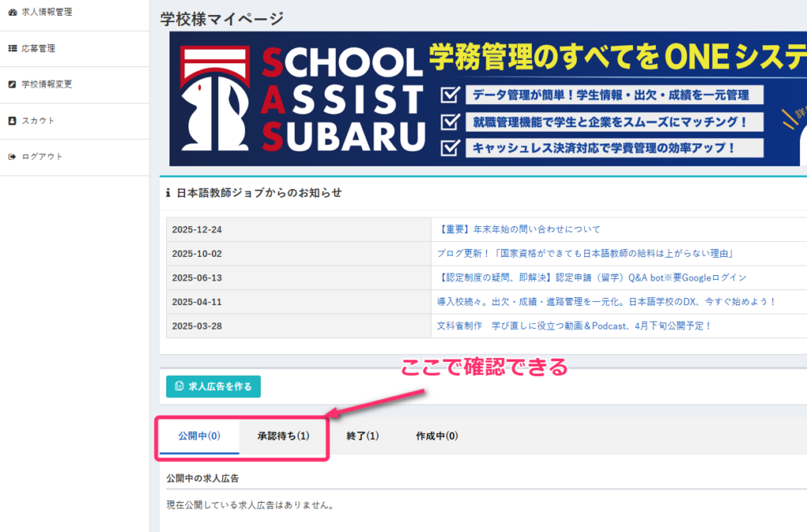
Task: Open 応募管理 menu item
Action: [x=38, y=48]
